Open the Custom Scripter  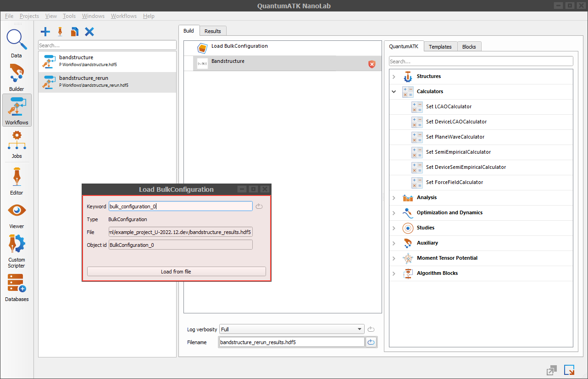coord(17,251)
